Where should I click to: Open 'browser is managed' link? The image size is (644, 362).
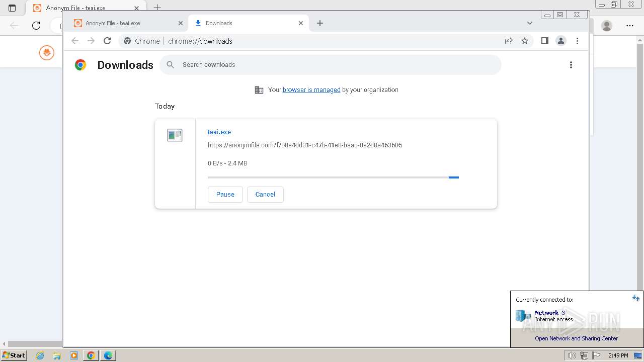coord(311,90)
